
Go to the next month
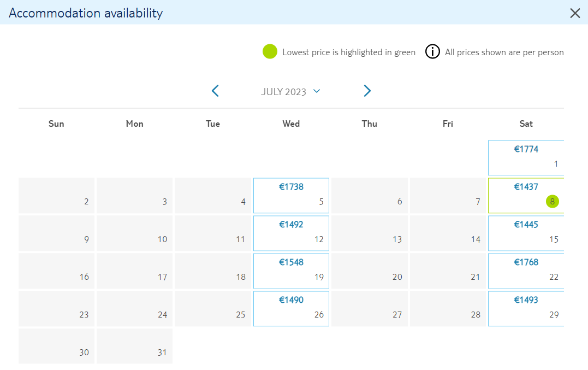367,91
